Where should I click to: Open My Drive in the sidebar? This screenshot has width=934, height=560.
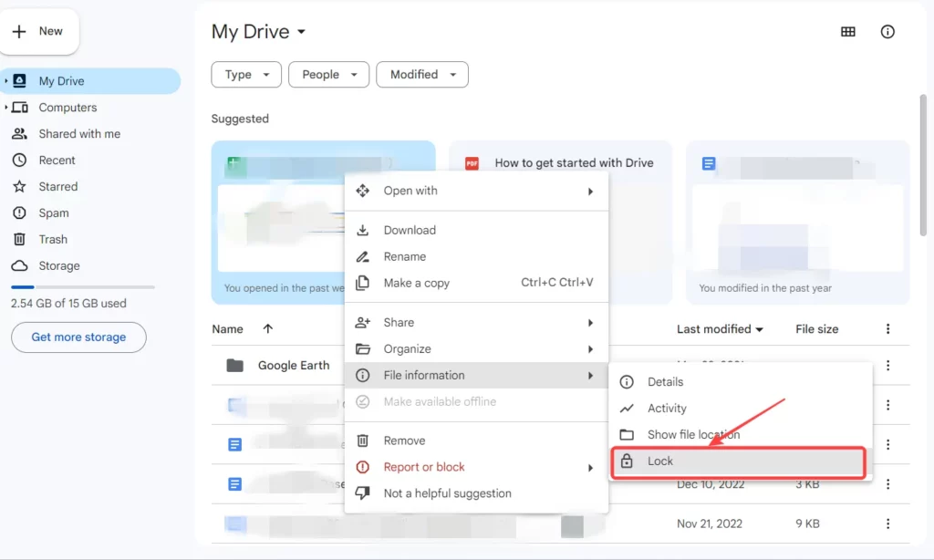coord(90,81)
